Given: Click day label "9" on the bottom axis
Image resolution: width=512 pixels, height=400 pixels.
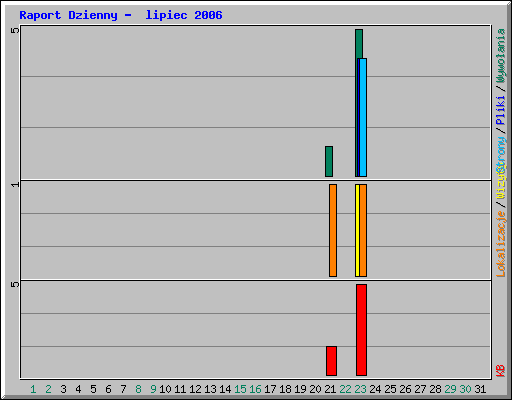Looking at the screenshot, I should tap(153, 389).
